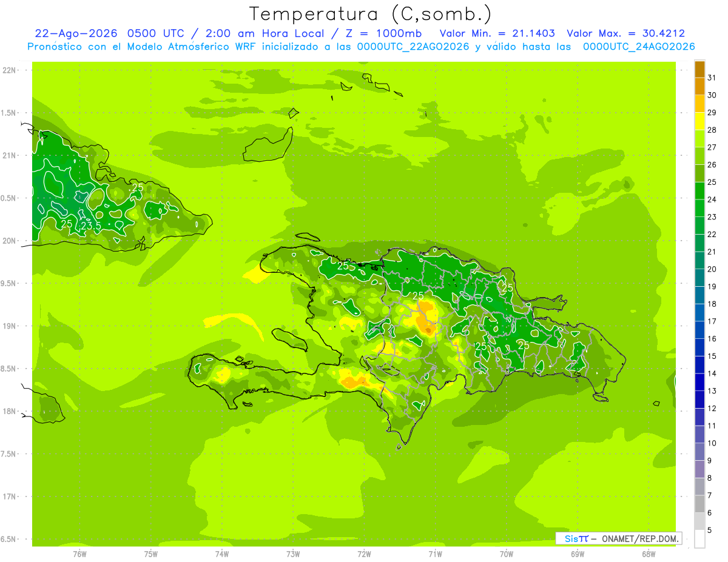The height and width of the screenshot is (562, 728).
Task: Pick the legend swatch between 20 and 21
Action: coord(699,261)
